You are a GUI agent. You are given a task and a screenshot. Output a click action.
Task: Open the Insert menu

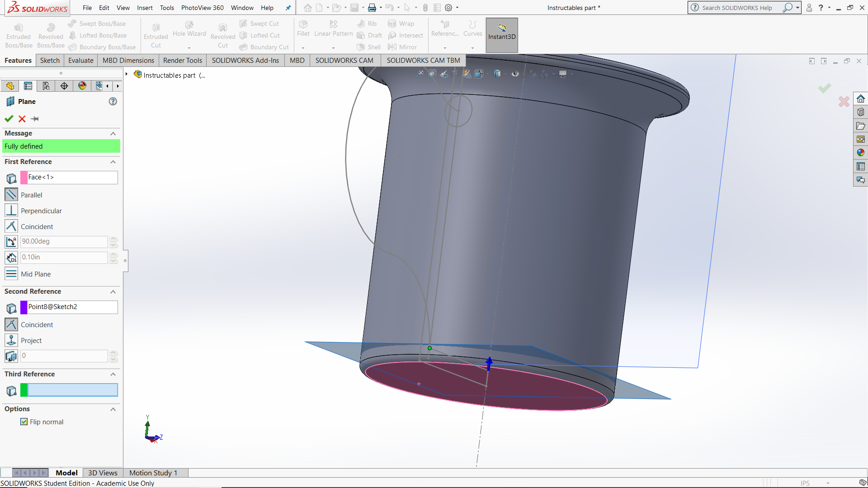145,8
